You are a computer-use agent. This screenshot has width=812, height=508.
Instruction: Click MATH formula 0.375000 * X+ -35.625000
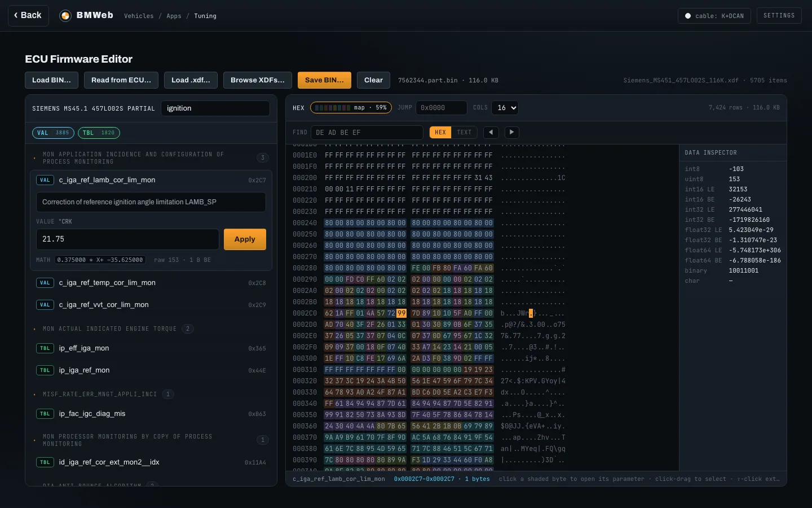tap(100, 260)
